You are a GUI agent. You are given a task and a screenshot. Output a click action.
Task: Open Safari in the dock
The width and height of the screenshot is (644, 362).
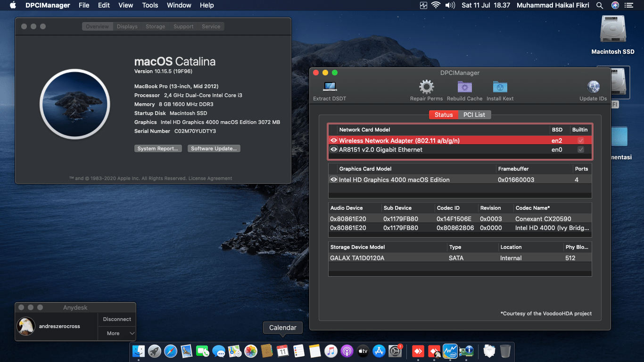tap(171, 351)
